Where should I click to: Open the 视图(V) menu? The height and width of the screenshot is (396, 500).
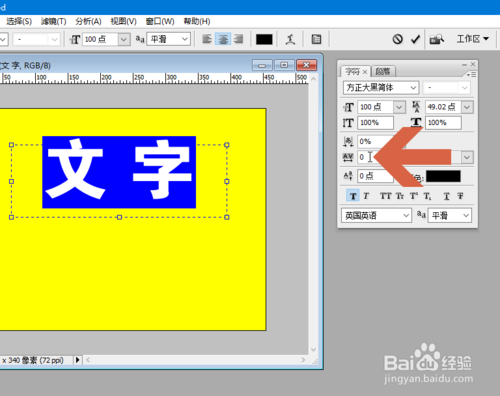[124, 21]
